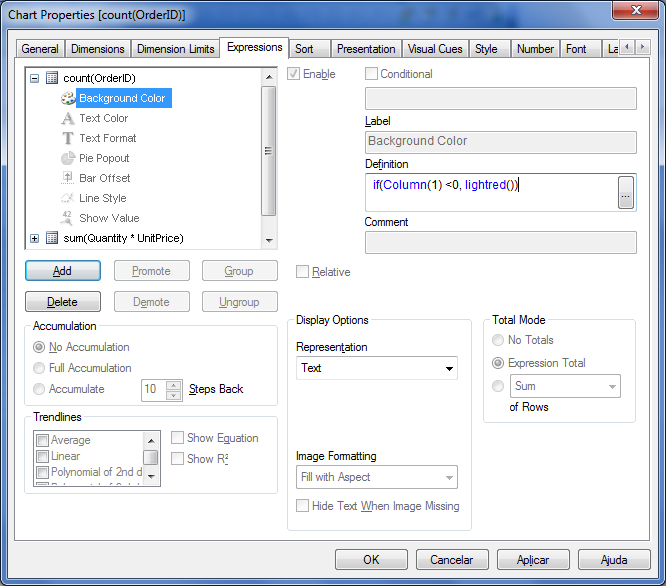Click the Group button

[240, 271]
